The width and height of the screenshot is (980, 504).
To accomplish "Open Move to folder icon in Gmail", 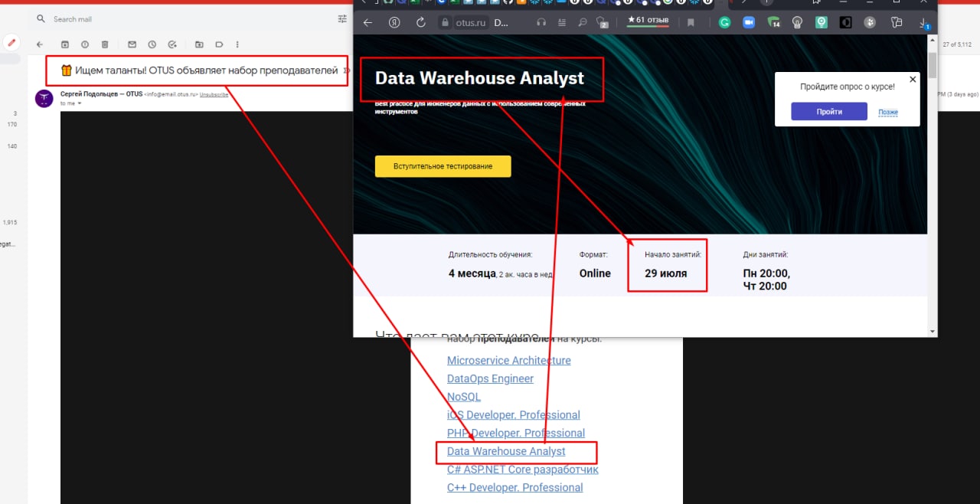I will pyautogui.click(x=199, y=44).
